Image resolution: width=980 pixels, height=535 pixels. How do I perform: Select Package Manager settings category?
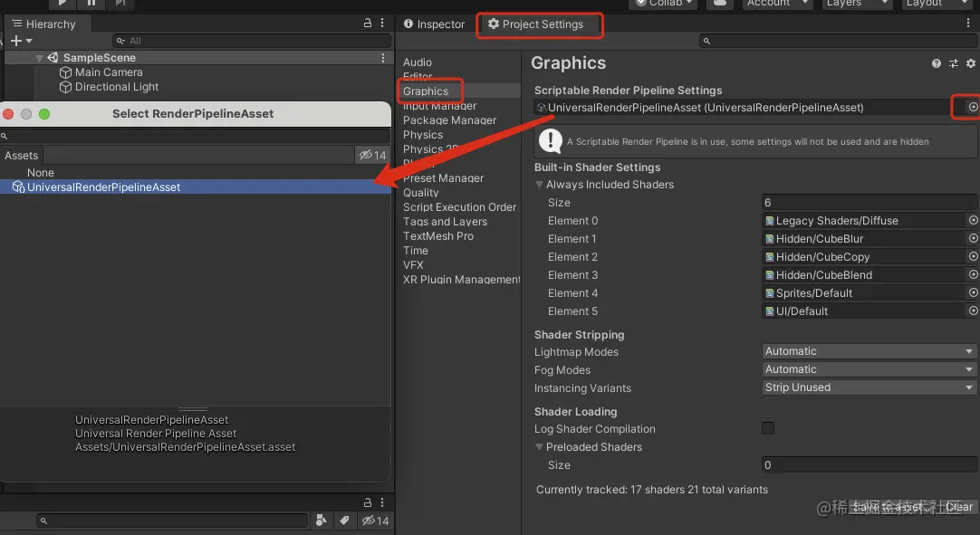click(449, 120)
